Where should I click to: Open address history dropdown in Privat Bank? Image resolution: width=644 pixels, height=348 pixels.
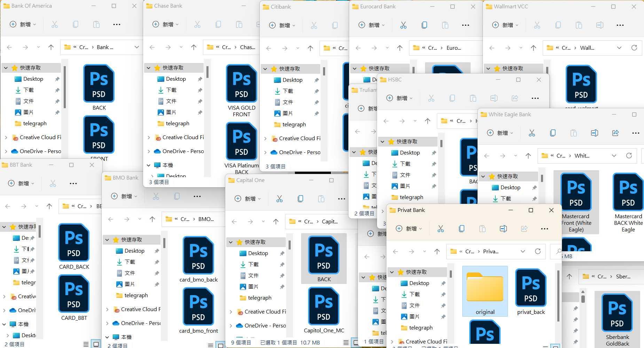coord(523,251)
